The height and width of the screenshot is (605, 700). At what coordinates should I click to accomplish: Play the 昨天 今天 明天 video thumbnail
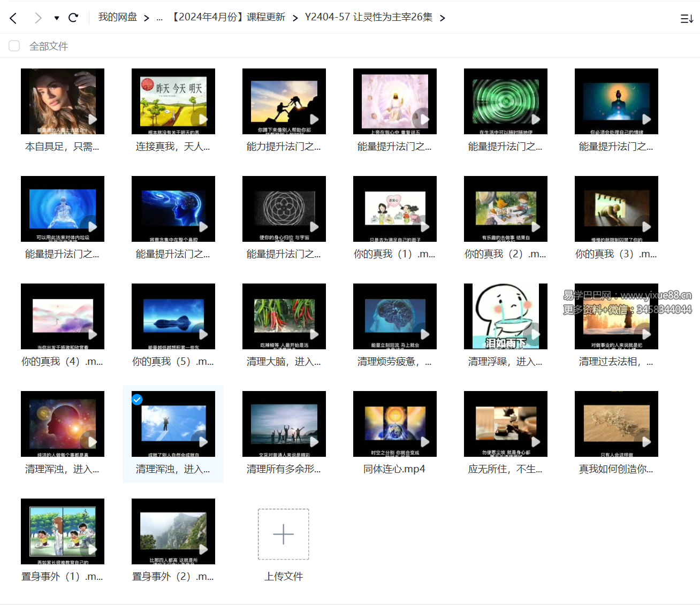coord(173,101)
